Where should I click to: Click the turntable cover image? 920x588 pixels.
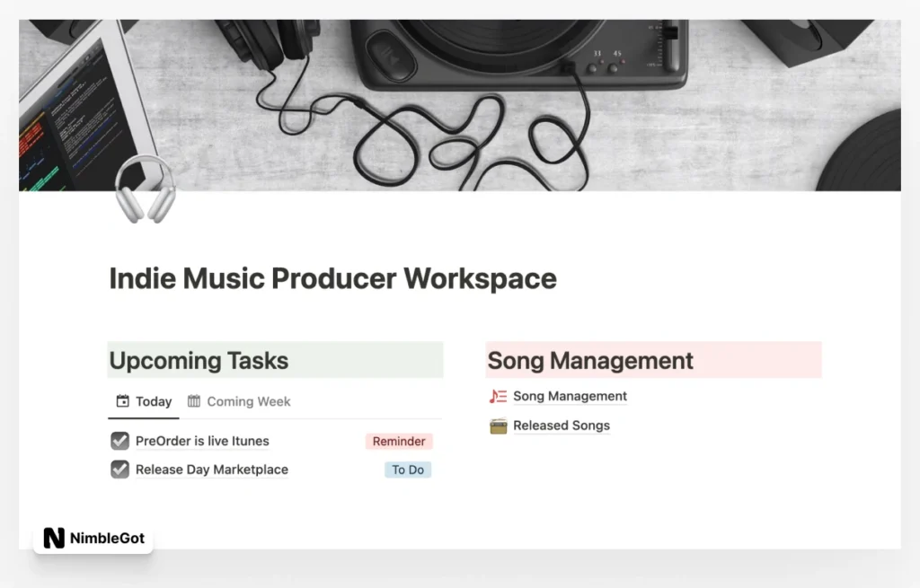[460, 106]
